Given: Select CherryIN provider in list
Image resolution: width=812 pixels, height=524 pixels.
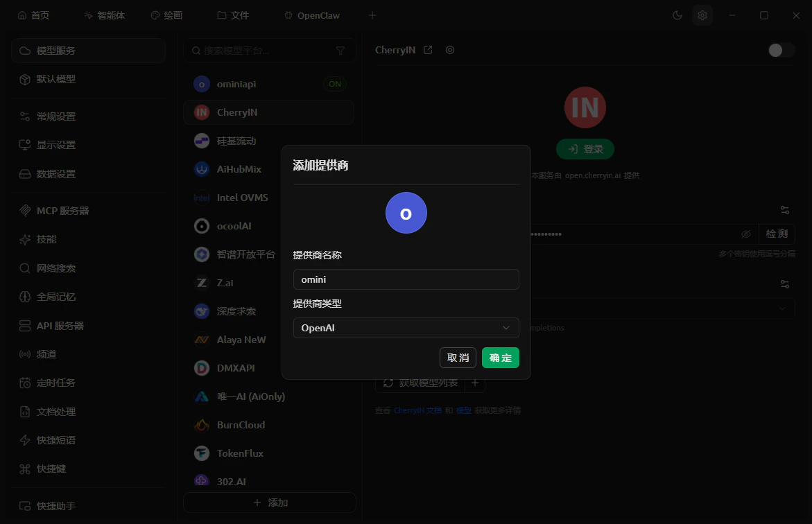Looking at the screenshot, I should (269, 112).
